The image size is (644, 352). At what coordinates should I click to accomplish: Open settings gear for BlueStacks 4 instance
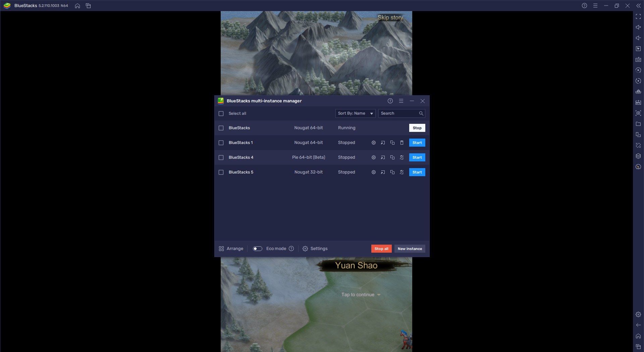(x=373, y=157)
